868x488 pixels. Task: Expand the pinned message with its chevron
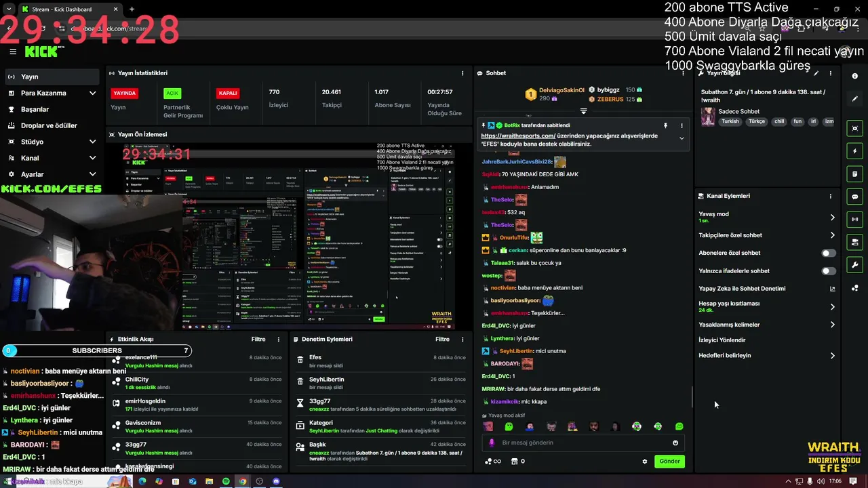tap(682, 138)
